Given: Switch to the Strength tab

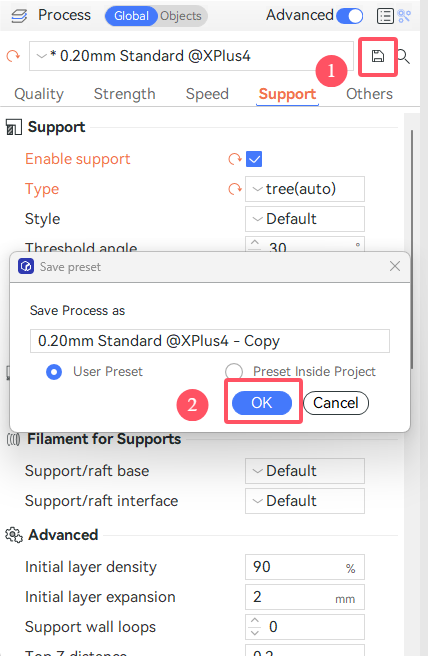Looking at the screenshot, I should click(x=124, y=94).
